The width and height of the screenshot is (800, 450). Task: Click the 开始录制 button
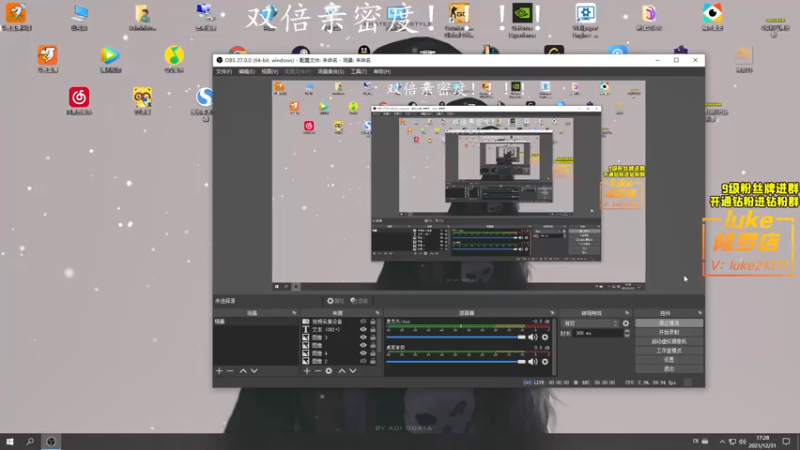point(669,332)
